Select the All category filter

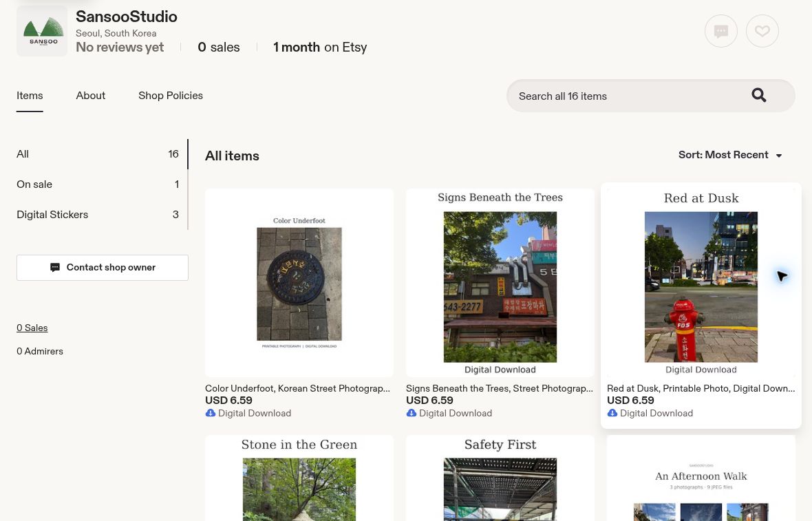pos(98,154)
